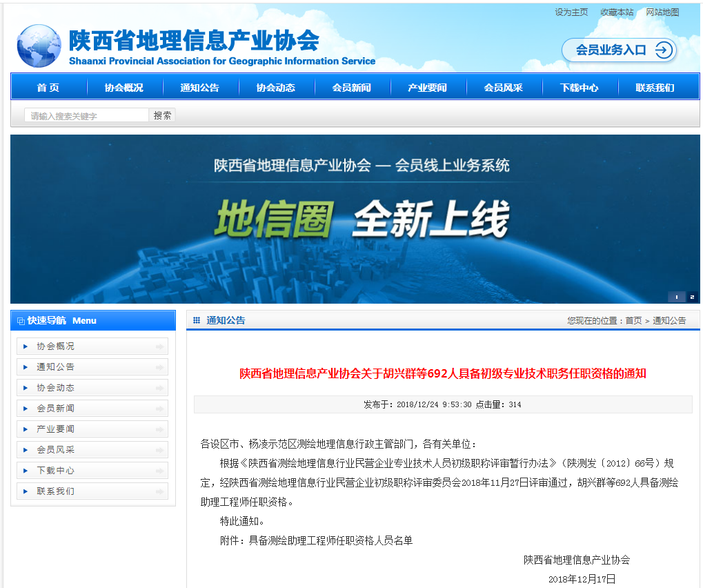Open sidebar item 产业要闻

[x=92, y=429]
